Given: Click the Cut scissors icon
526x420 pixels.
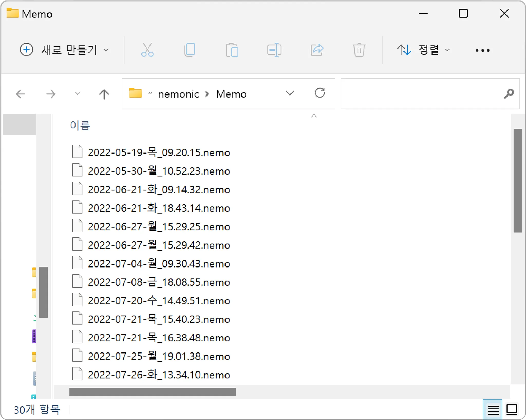Looking at the screenshot, I should [147, 50].
